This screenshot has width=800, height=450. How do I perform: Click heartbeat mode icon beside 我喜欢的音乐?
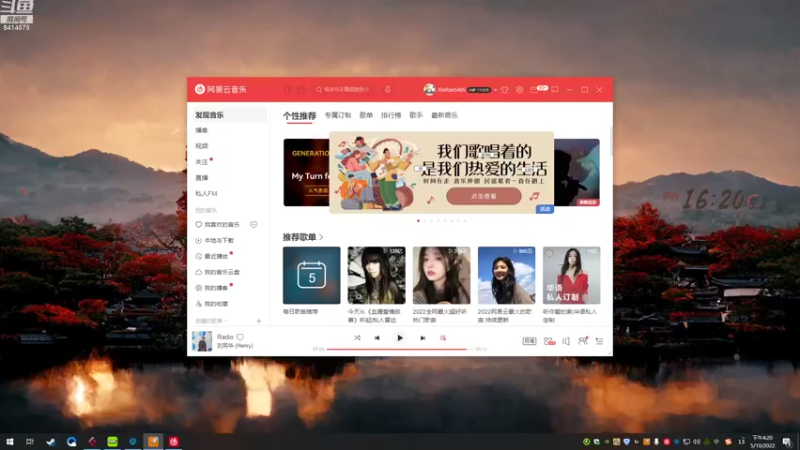coord(254,224)
